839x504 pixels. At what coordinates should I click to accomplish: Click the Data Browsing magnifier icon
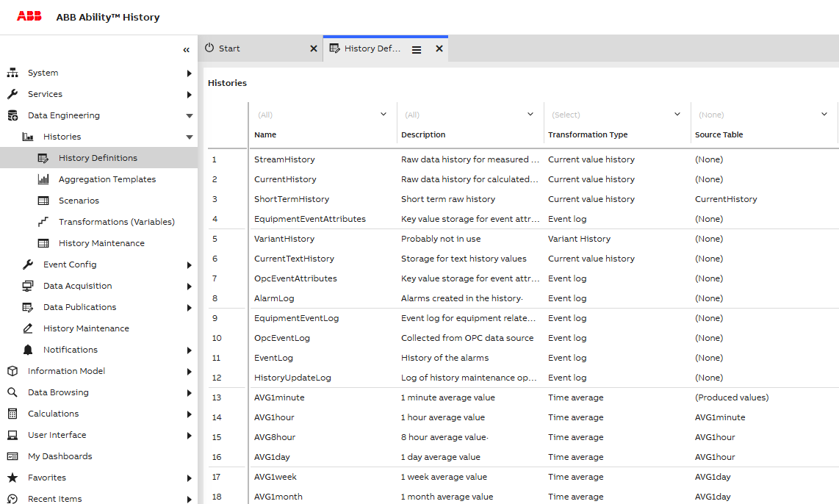pos(12,392)
